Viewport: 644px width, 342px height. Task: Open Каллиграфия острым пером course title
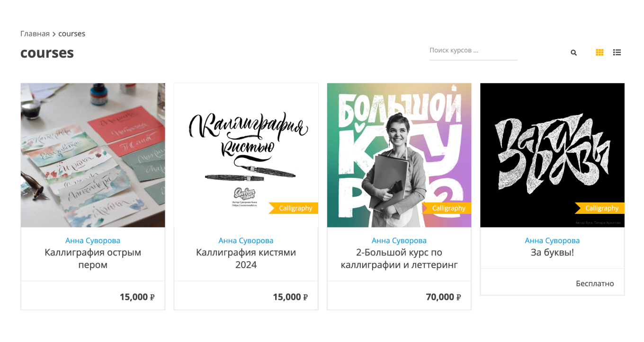[x=93, y=258]
